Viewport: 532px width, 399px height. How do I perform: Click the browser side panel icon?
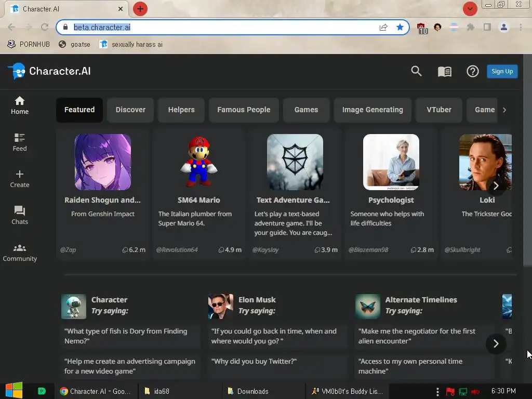487,27
